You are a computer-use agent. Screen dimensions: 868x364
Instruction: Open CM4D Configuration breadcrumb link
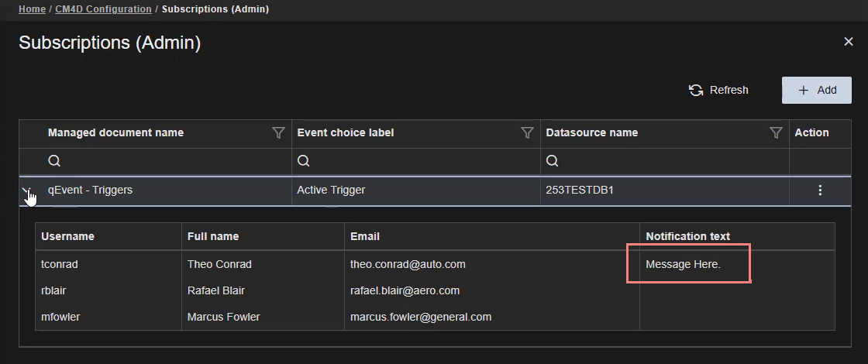[103, 9]
